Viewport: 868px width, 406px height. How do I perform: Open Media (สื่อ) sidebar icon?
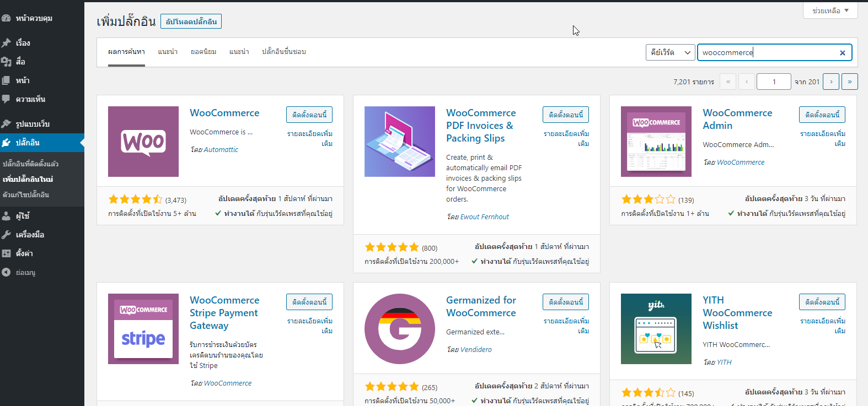(x=6, y=61)
